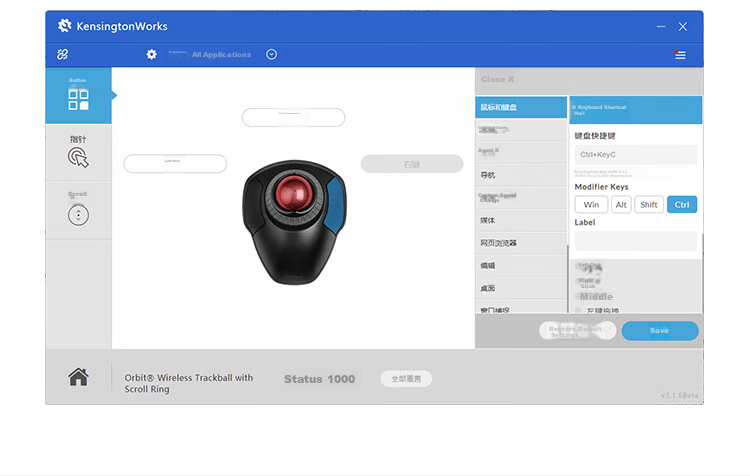Toggle the Alt modifier key
Viewport: 750px width, 476px height.
[x=621, y=205]
